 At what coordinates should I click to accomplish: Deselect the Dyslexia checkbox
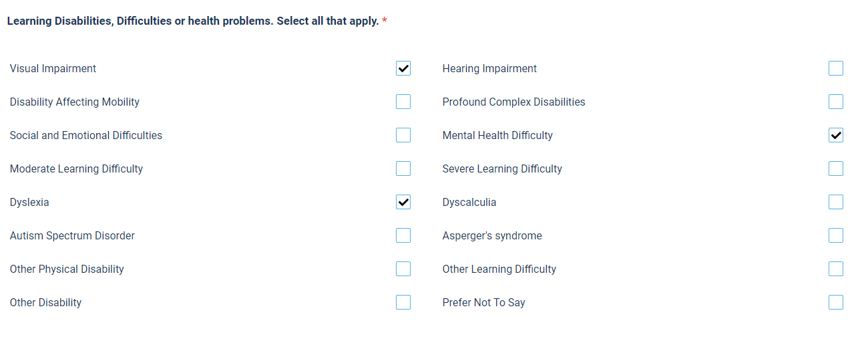(x=403, y=202)
